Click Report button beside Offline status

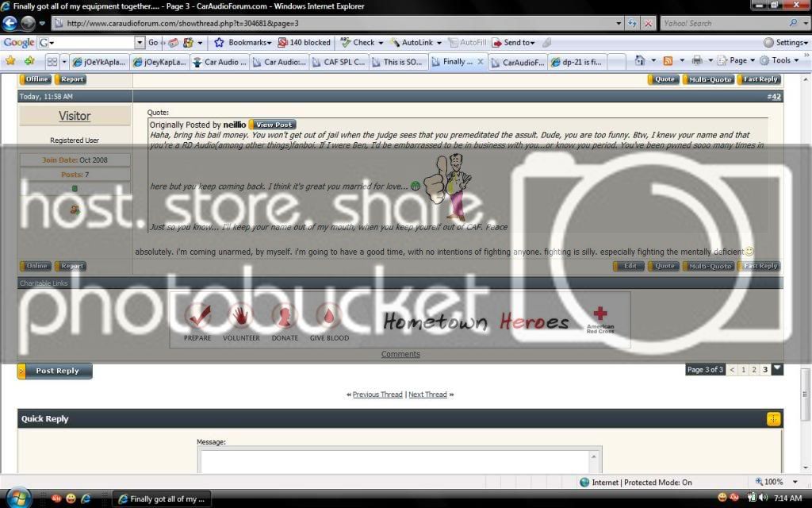[71, 79]
